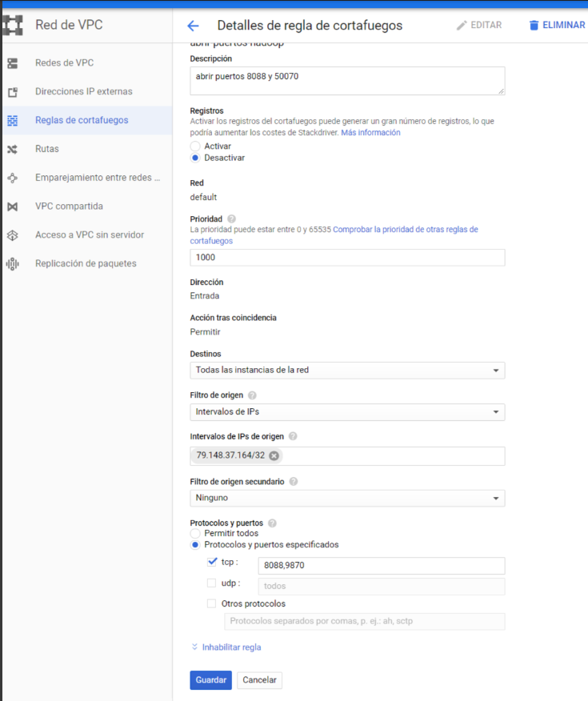
Task: Check the Otros protocolos checkbox
Action: [211, 603]
